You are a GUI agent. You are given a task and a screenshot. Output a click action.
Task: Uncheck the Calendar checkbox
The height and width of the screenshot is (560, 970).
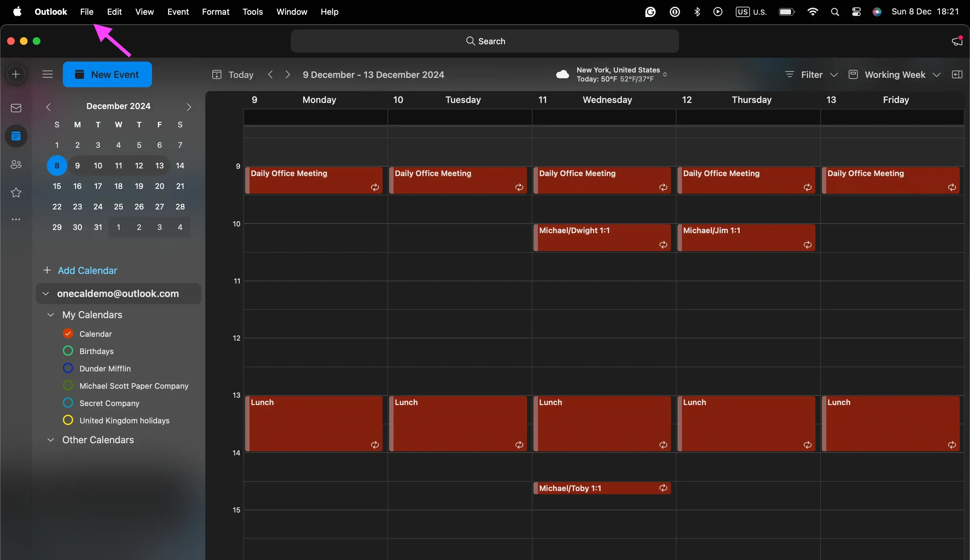point(68,334)
